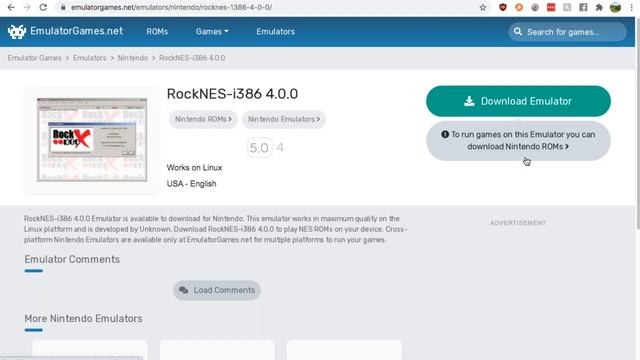
Task: Click the magnifier search icon
Action: click(x=518, y=31)
